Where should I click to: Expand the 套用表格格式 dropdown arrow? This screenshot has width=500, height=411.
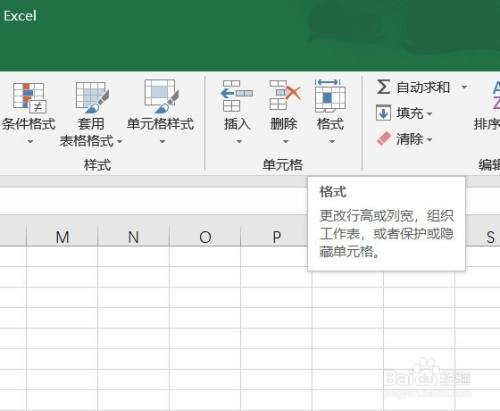[119, 141]
